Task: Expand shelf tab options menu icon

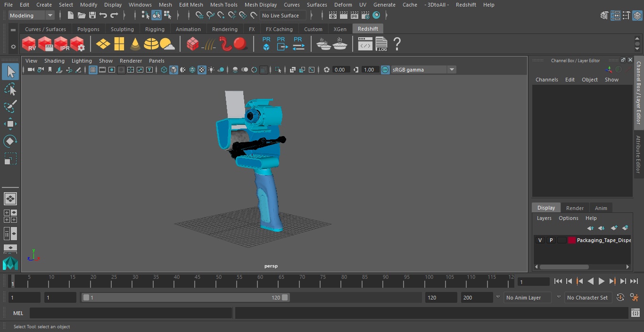Action: point(13,30)
